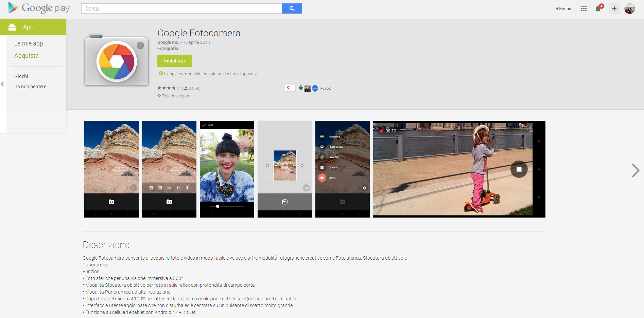This screenshot has height=318, width=644.
Task: Click the star rating display
Action: click(169, 88)
